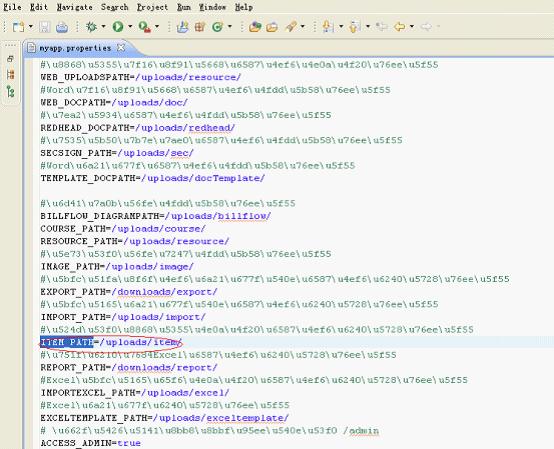The width and height of the screenshot is (554, 449).
Task: Expand the Debug configurations dropdown arrow
Action: [103, 26]
